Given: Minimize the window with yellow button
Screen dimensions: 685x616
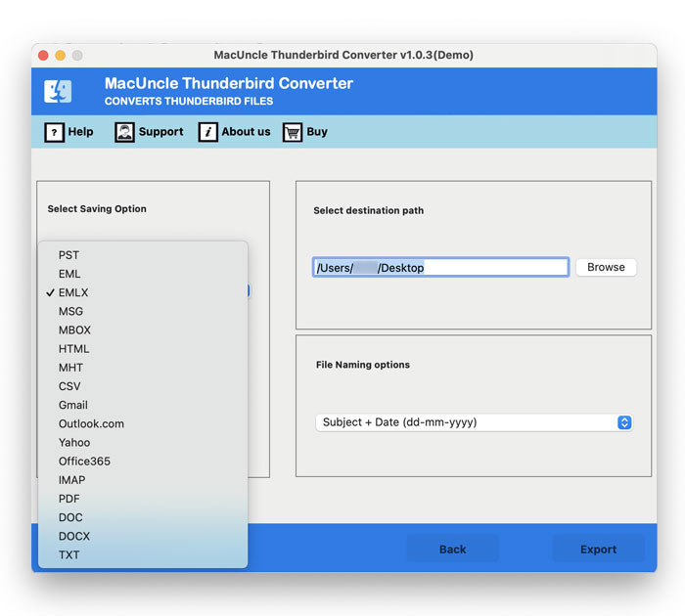Looking at the screenshot, I should (61, 56).
